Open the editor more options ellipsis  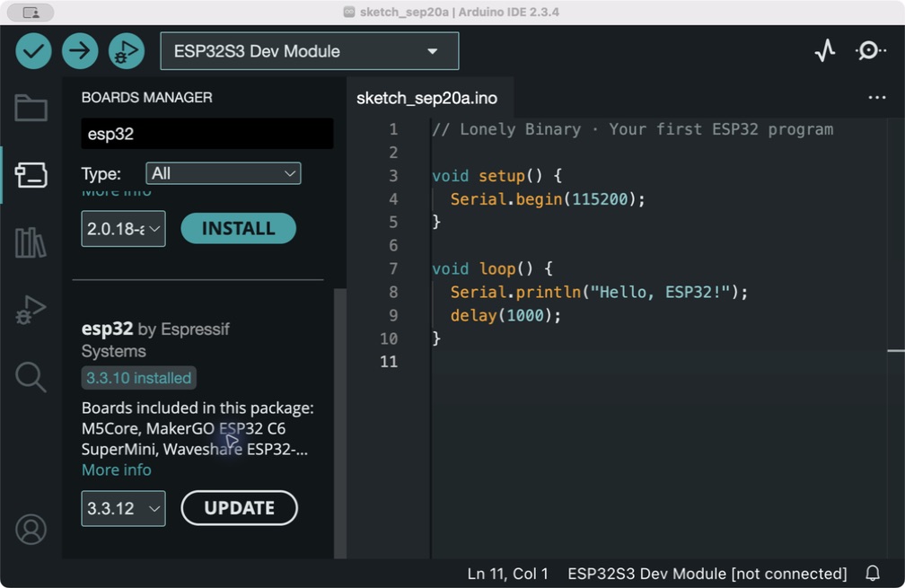[876, 98]
